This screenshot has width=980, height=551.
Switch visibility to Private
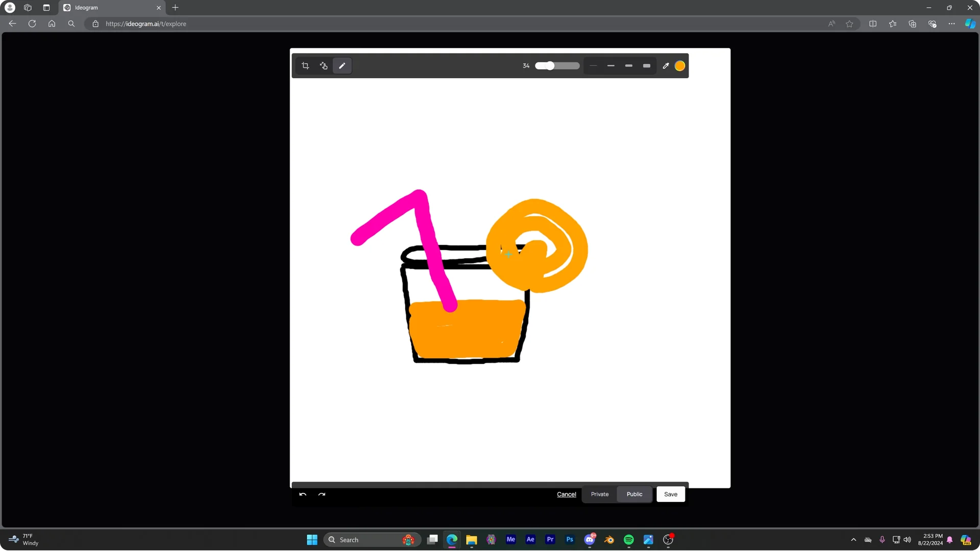599,494
